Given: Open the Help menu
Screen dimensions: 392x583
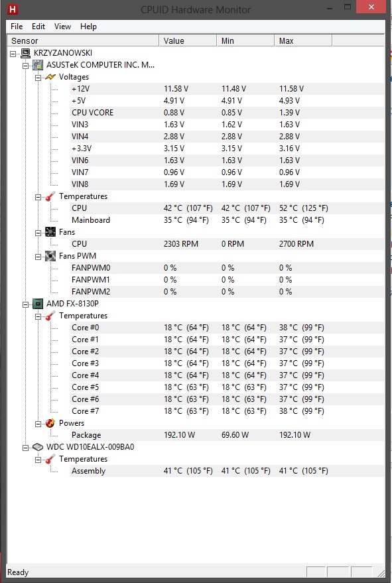Looking at the screenshot, I should pyautogui.click(x=88, y=27).
